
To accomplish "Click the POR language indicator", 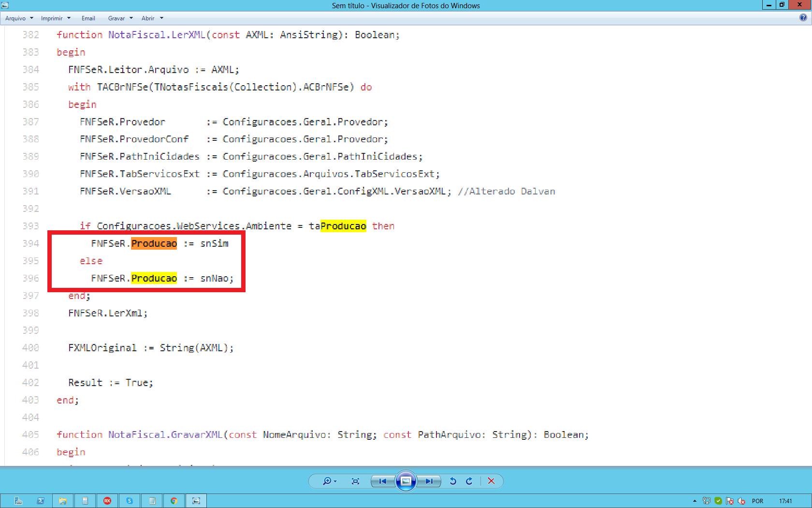I will click(x=757, y=501).
